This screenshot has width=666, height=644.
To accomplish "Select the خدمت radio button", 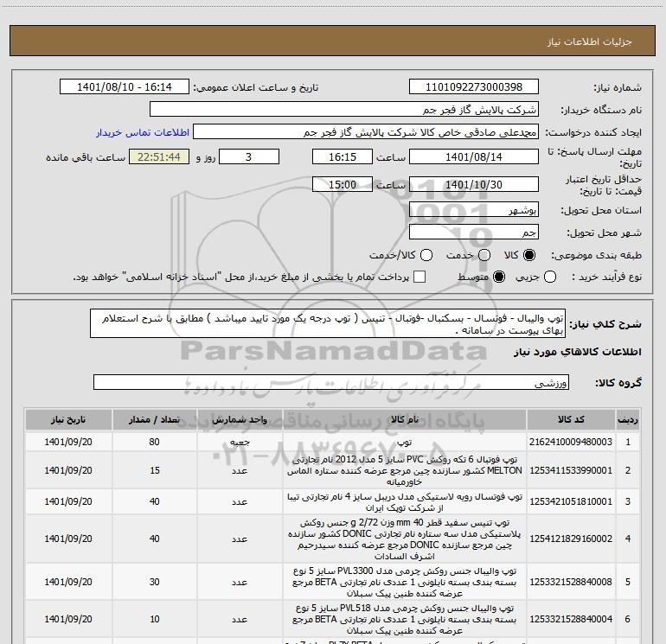I will [484, 255].
